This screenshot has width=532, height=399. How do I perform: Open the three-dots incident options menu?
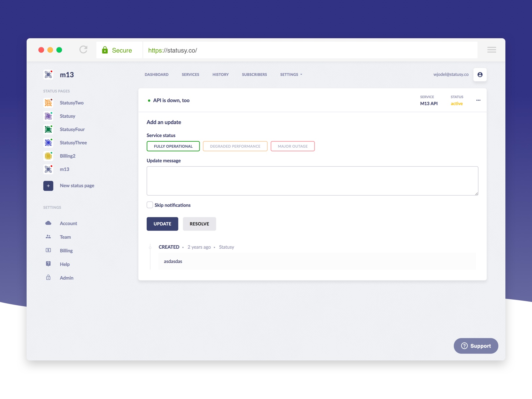[478, 100]
